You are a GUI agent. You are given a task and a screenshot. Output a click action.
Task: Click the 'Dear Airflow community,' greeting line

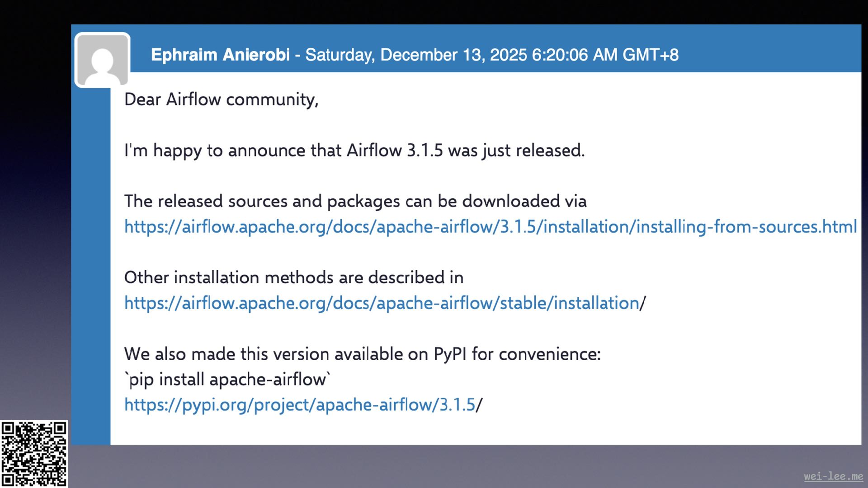(221, 99)
